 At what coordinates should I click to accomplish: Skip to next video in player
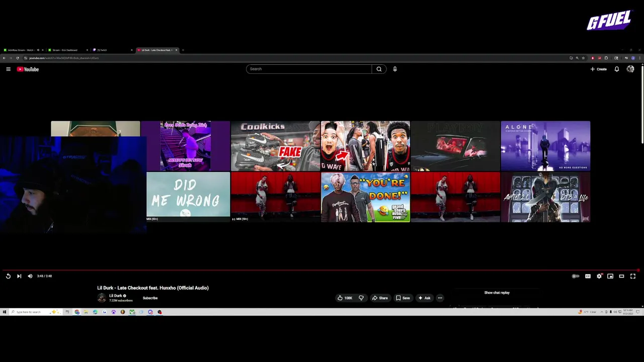point(19,276)
